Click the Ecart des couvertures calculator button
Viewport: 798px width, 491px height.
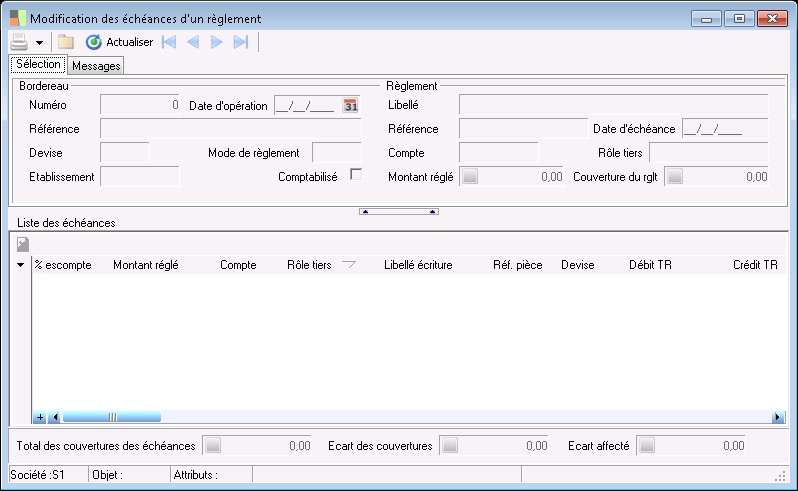449,445
